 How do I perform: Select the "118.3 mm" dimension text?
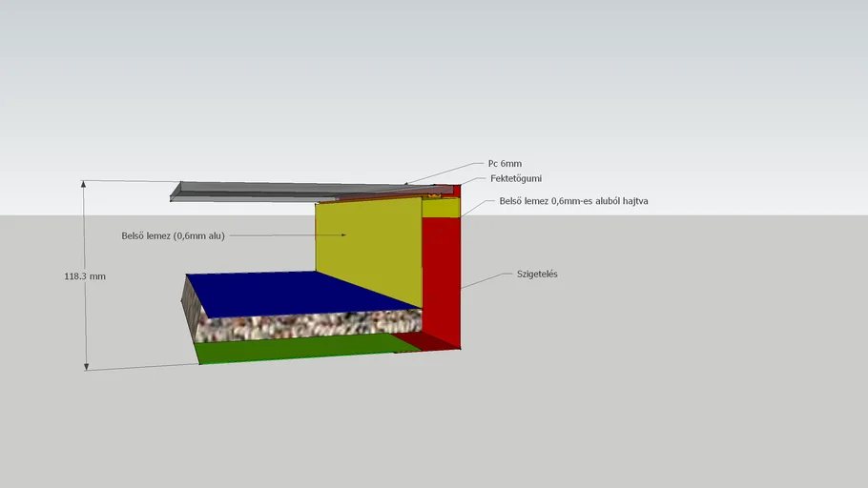coord(84,276)
